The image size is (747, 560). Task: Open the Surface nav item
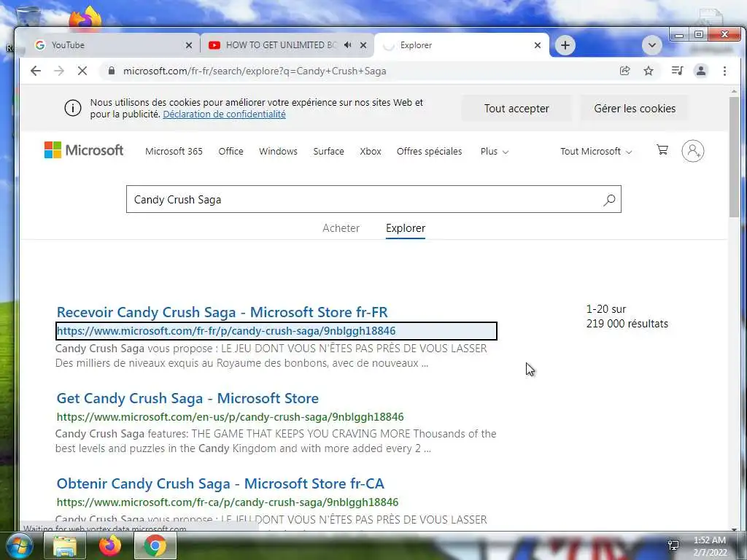coord(328,152)
